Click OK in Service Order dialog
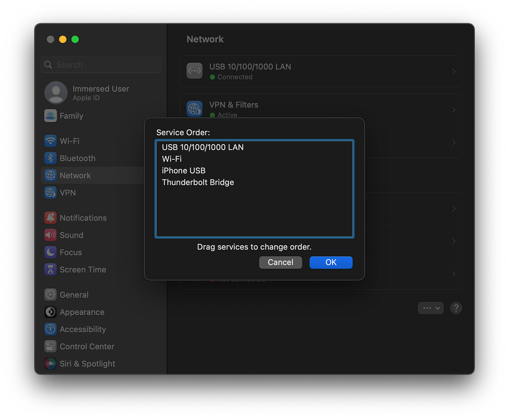Image resolution: width=509 pixels, height=420 pixels. coord(331,262)
